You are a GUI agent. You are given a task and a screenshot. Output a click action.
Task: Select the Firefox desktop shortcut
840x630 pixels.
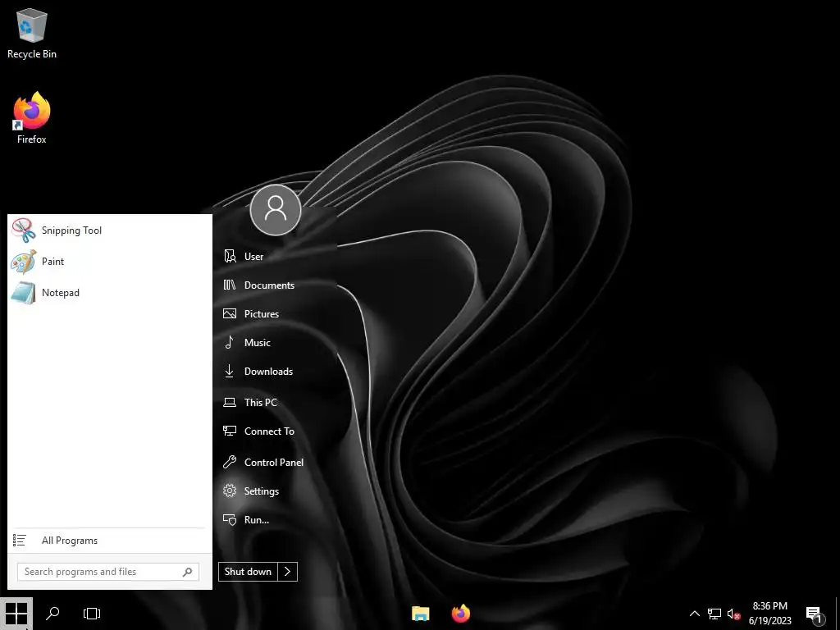point(32,118)
